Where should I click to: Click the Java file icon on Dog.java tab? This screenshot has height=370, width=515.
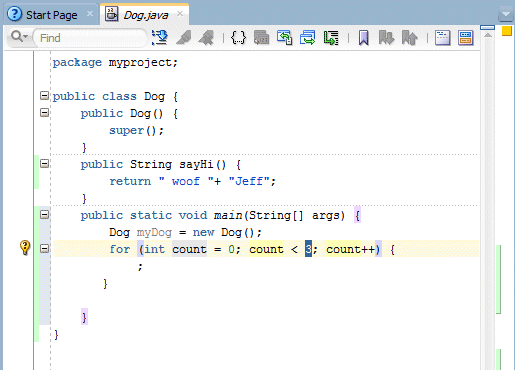(x=111, y=14)
